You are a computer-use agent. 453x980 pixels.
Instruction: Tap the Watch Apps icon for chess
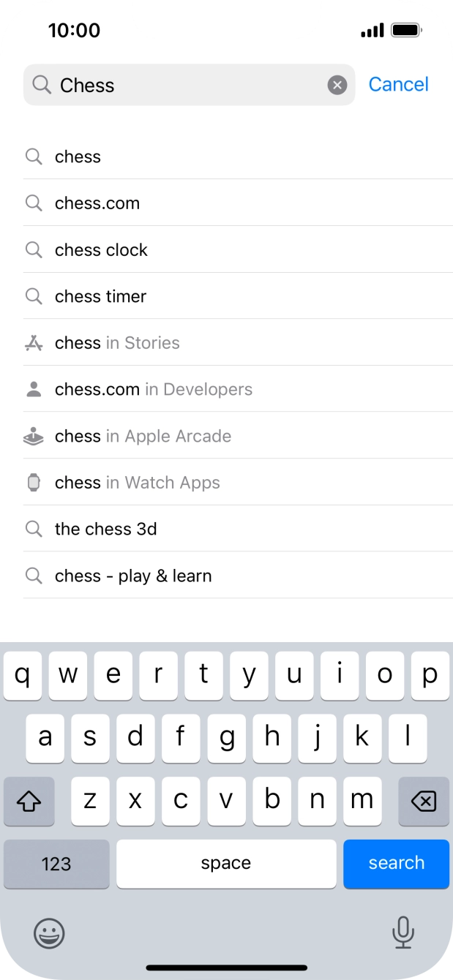34,483
